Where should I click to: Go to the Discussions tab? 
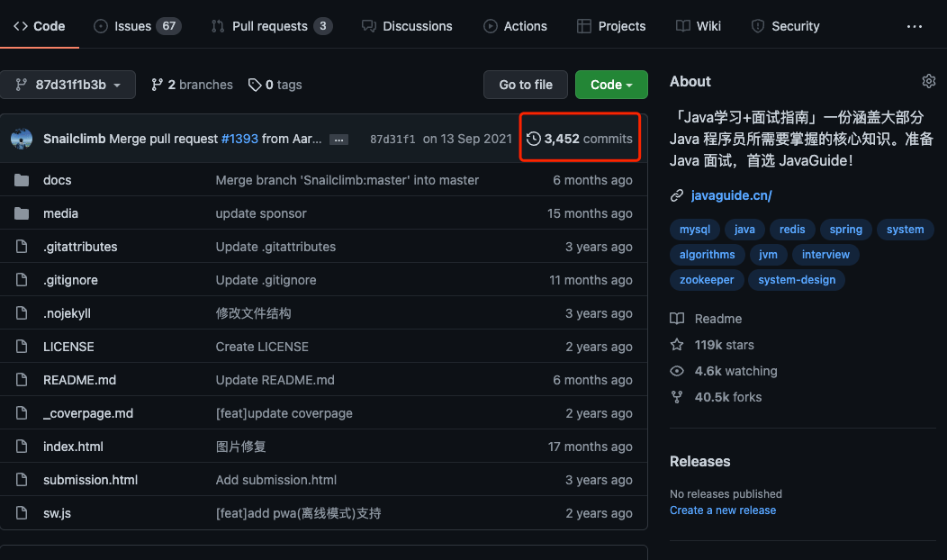[407, 26]
